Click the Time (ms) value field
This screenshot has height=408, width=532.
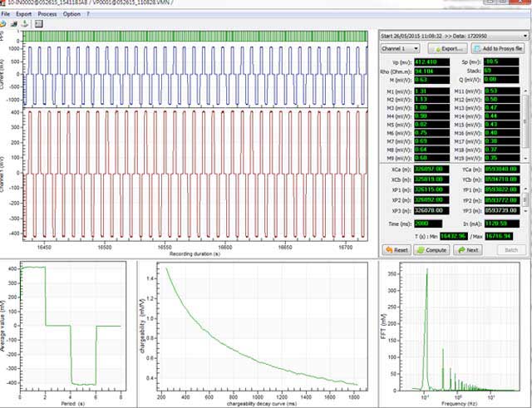pos(427,224)
